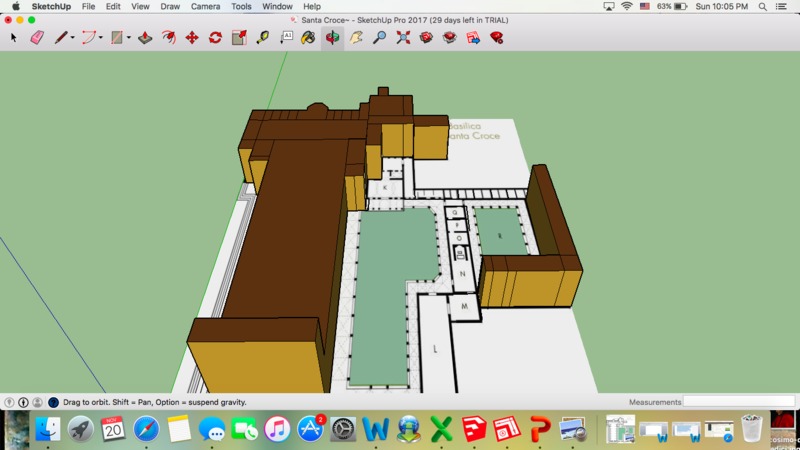Expand the Arc tool dropdown arrow
800x450 pixels.
click(x=101, y=38)
